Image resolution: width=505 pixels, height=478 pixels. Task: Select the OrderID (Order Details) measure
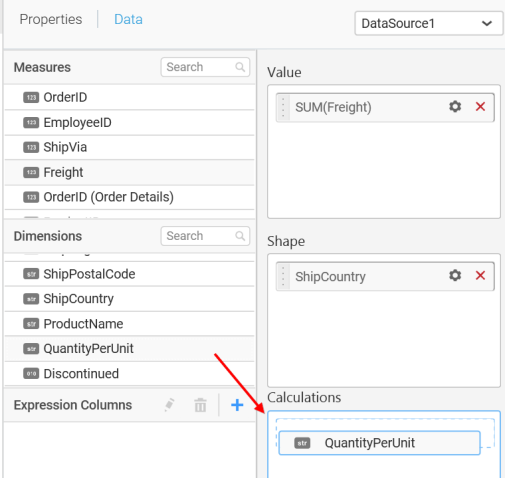click(129, 197)
